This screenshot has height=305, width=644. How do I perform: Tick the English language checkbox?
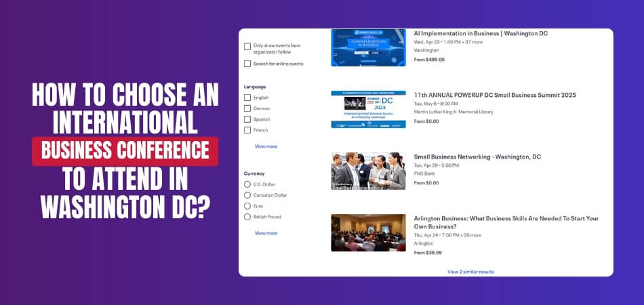247,98
